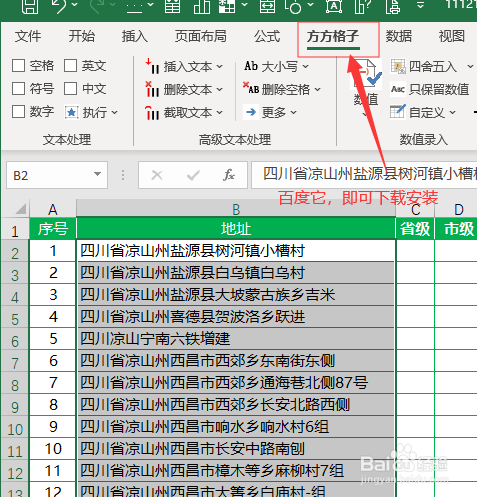This screenshot has width=477, height=497.
Task: Expand the 删除文本 dropdown arrow
Action: (x=219, y=90)
